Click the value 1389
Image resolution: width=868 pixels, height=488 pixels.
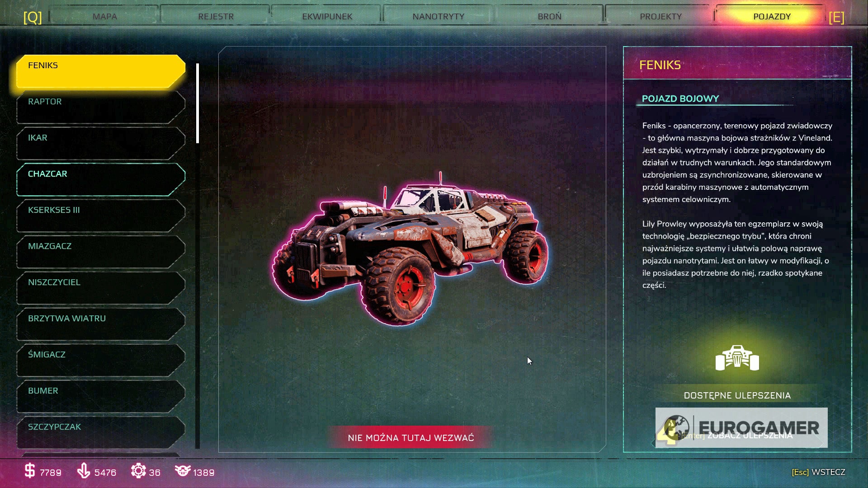pyautogui.click(x=204, y=473)
